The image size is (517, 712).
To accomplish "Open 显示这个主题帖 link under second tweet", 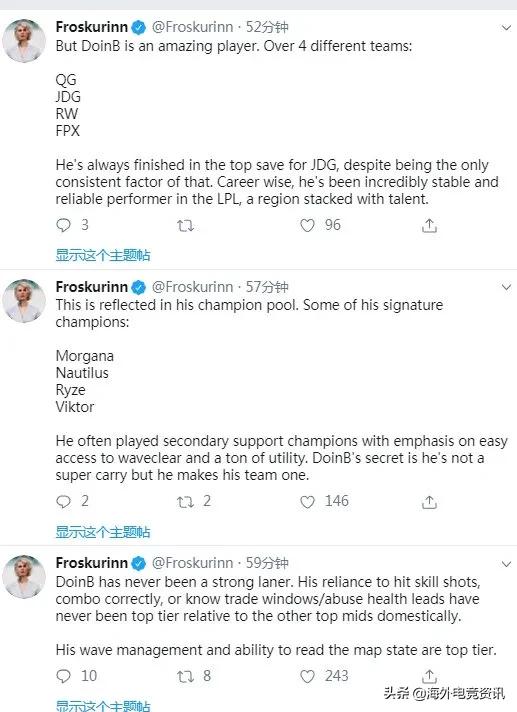I will click(x=103, y=532).
